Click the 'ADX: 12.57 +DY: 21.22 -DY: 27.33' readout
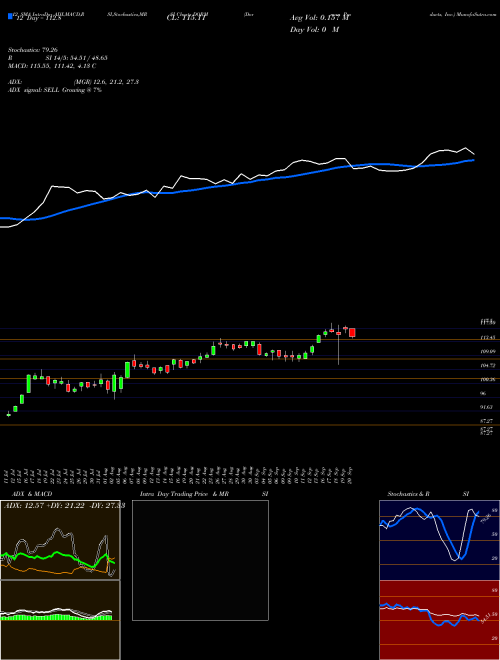 click(x=64, y=506)
